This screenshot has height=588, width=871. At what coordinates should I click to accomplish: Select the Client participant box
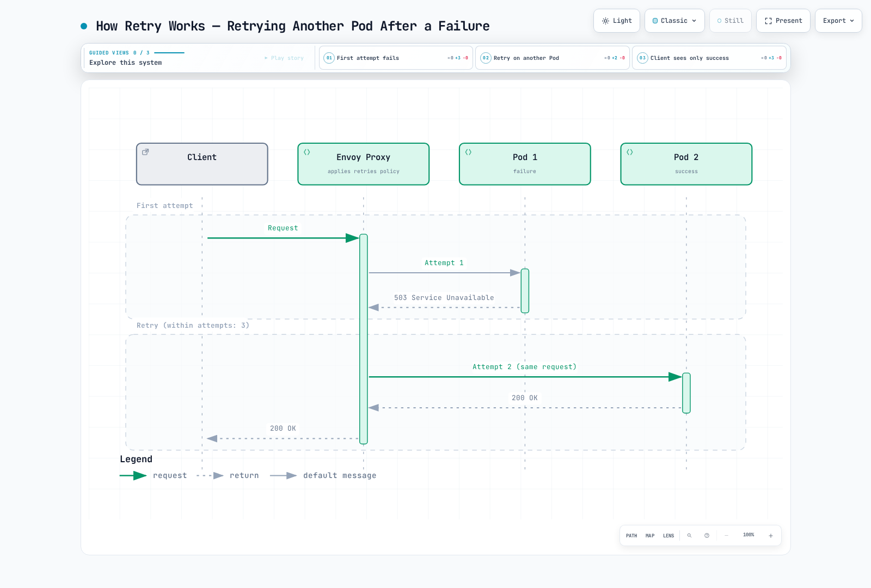coord(202,164)
